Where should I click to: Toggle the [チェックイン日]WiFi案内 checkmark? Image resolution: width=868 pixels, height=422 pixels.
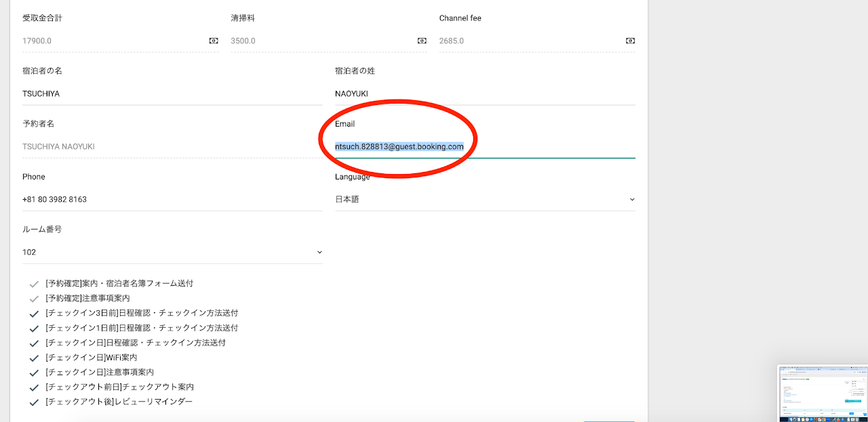coord(34,358)
